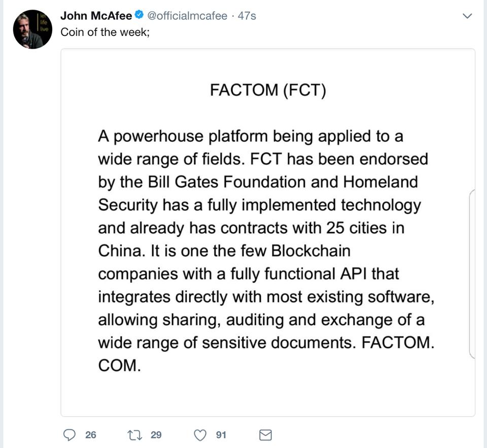
Task: Click the retweet count 29
Action: tap(156, 435)
